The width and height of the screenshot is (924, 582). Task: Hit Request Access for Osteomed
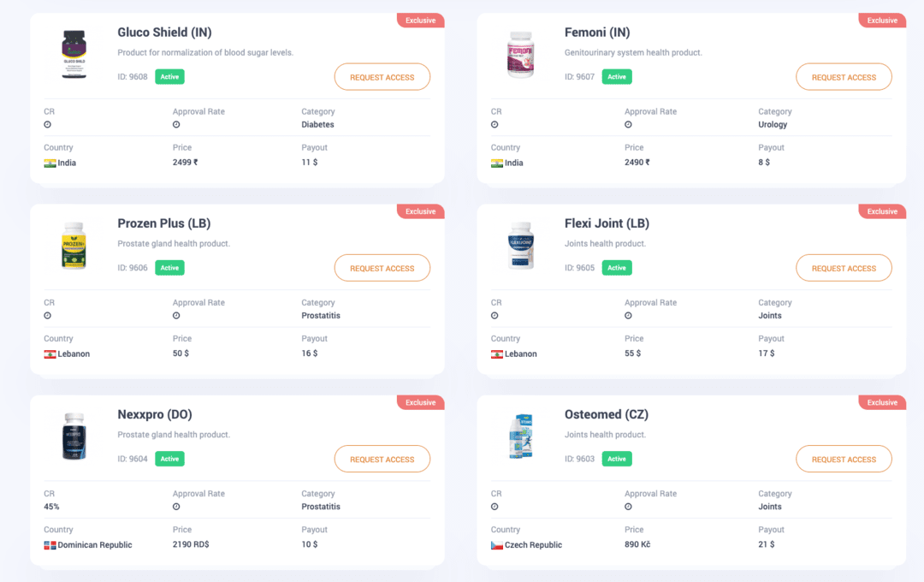click(x=844, y=459)
